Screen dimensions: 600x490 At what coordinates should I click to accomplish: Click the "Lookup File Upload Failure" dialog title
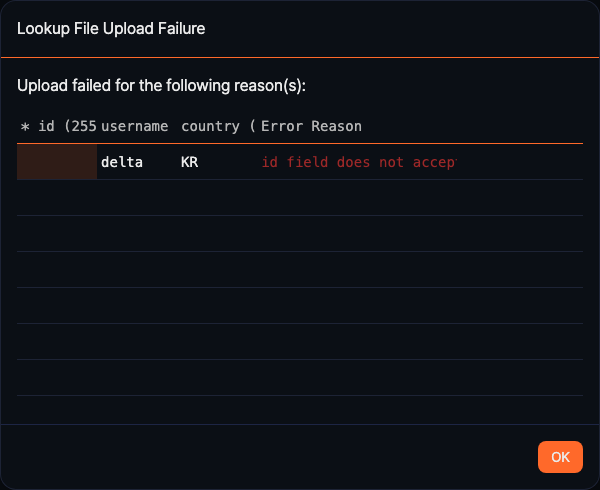[x=111, y=29]
